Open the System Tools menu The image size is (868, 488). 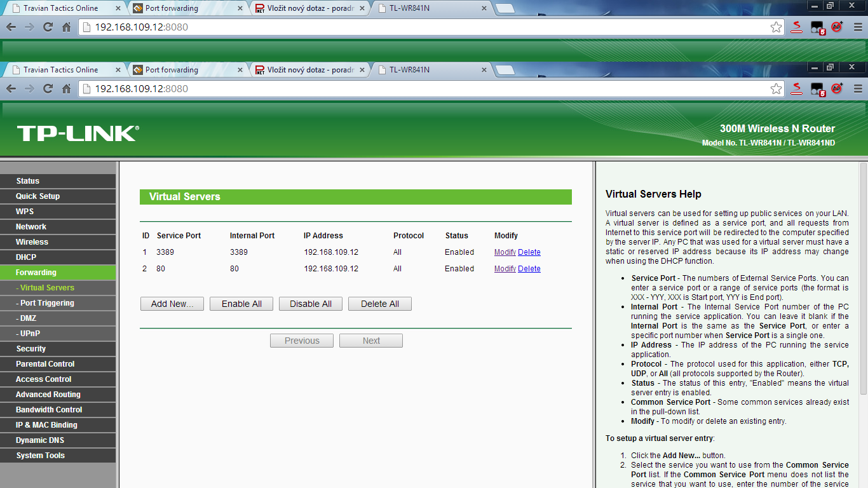[58, 456]
